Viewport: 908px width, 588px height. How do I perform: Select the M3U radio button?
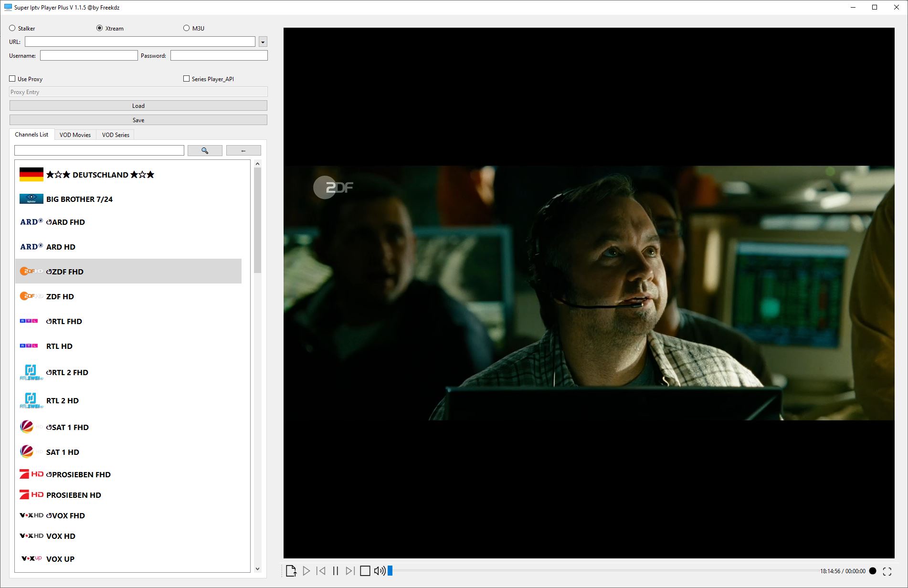[194, 28]
